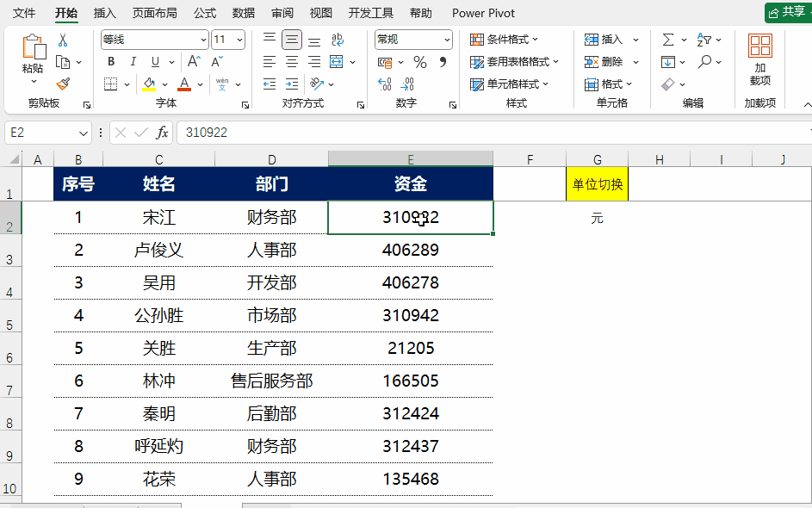
Task: Increase font size with the larger A icon
Action: [194, 62]
